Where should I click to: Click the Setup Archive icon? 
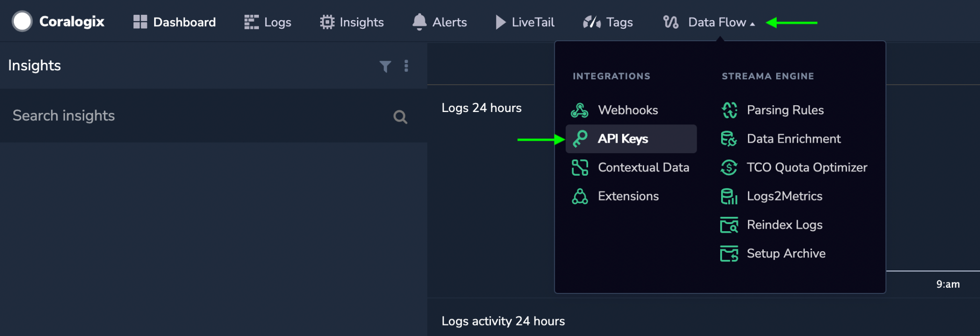(x=729, y=254)
